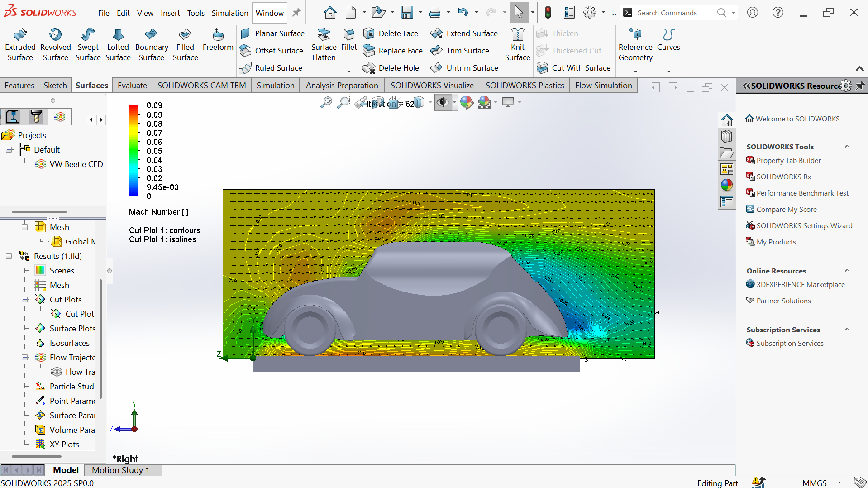Switch to the Motion Study 1 tab
Viewport: 868px width, 488px height.
[x=121, y=470]
